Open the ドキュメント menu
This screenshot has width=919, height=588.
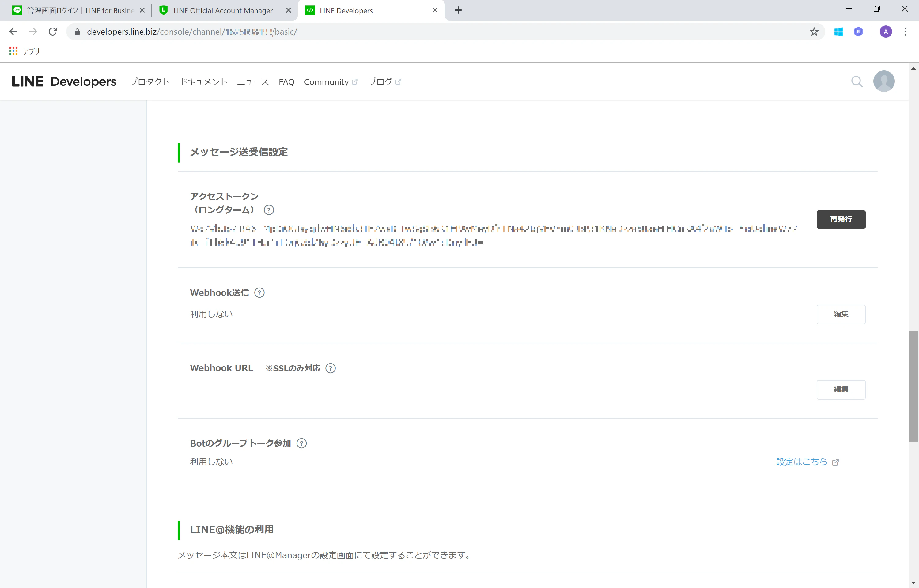203,82
